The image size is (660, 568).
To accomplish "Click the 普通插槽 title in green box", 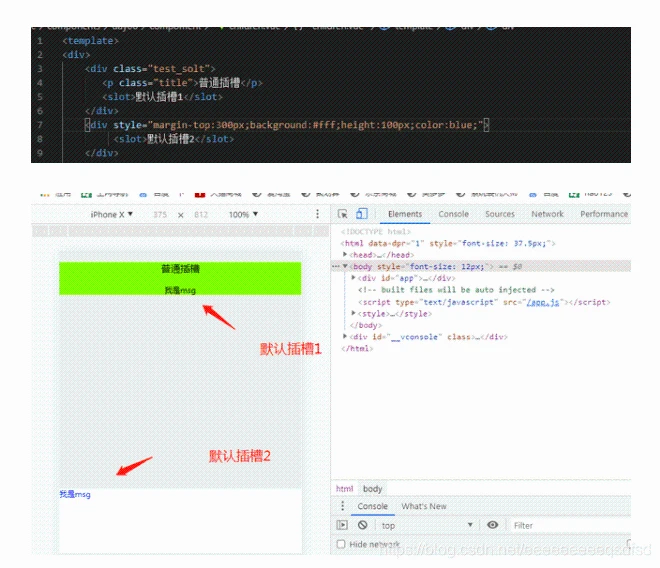I will tap(180, 269).
